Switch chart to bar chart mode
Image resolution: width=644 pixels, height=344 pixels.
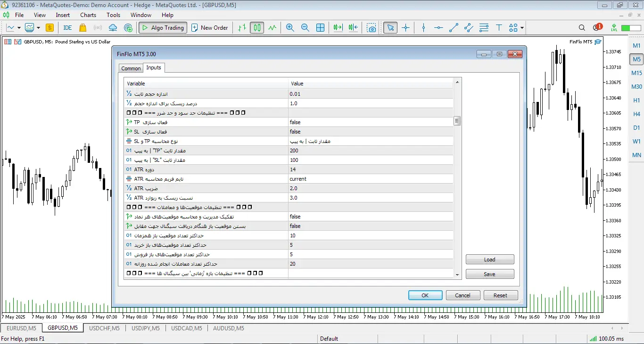(242, 28)
